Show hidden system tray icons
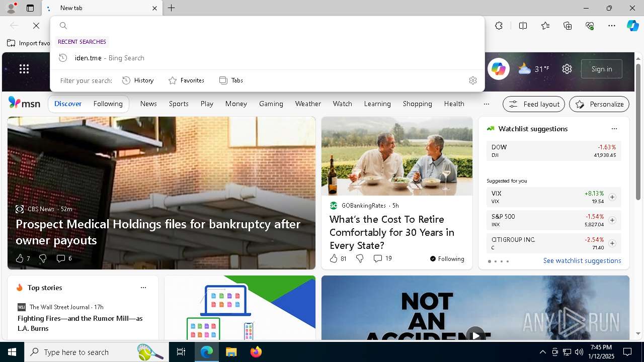 coord(542,352)
